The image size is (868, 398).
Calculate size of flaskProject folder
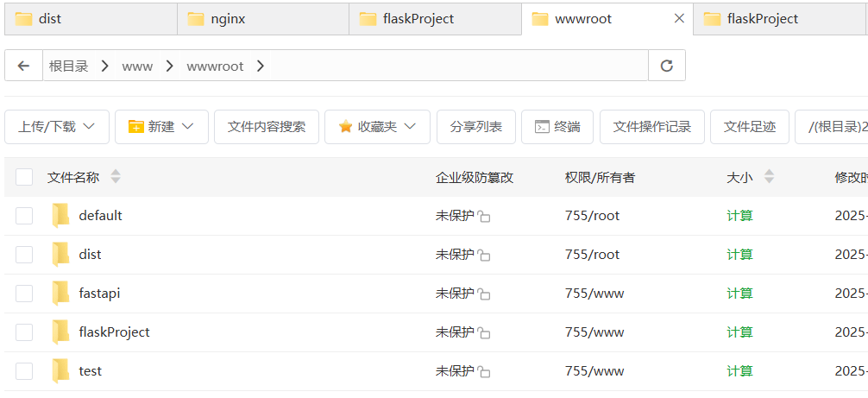point(739,332)
